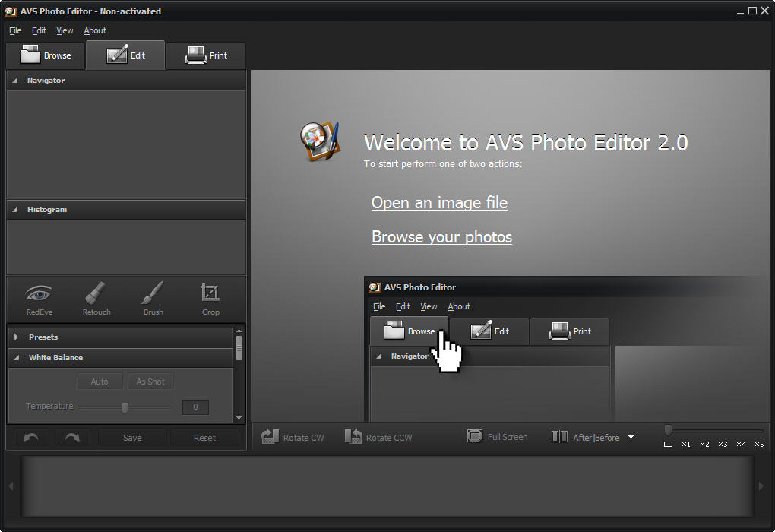This screenshot has height=532, width=775.
Task: Switch to the Print tab
Action: [206, 55]
